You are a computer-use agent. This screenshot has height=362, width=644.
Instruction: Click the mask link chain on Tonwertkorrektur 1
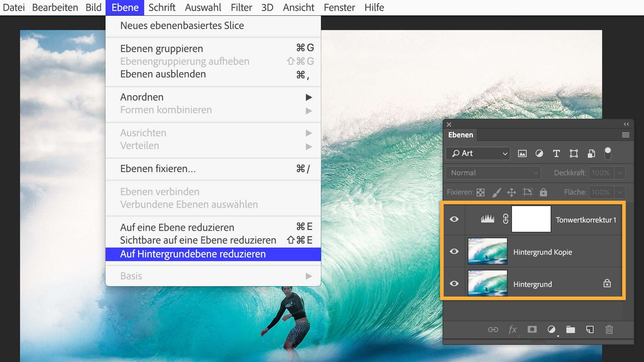pyautogui.click(x=506, y=219)
